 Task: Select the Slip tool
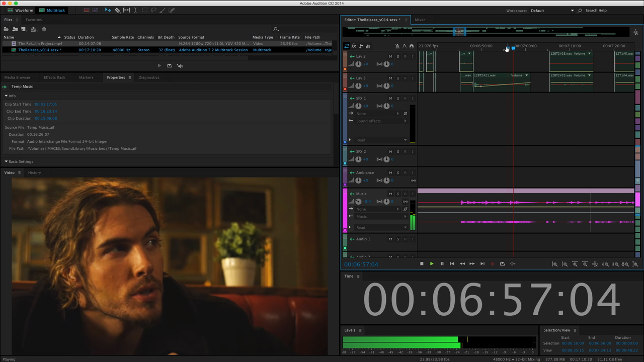point(126,10)
